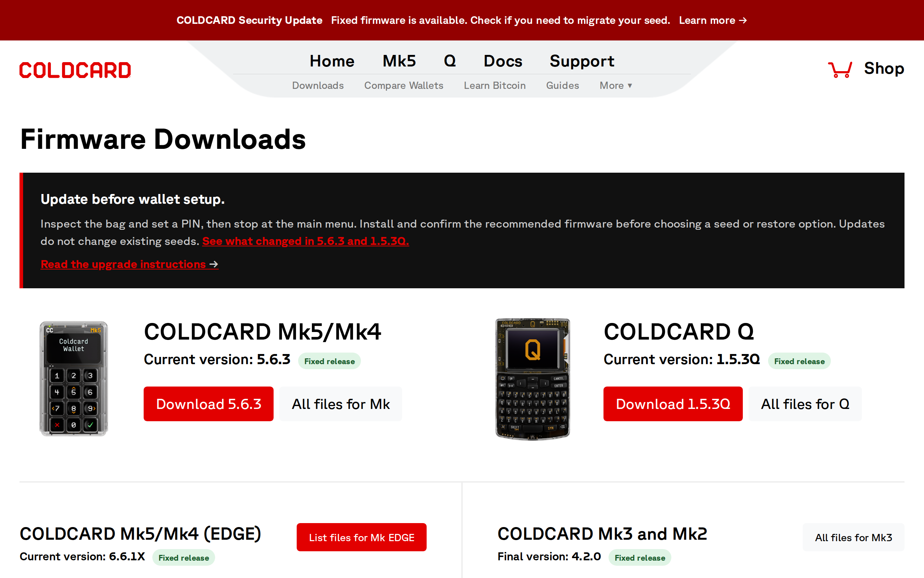Open All files for Mk
Viewport: 924px width, 578px height.
coord(341,404)
